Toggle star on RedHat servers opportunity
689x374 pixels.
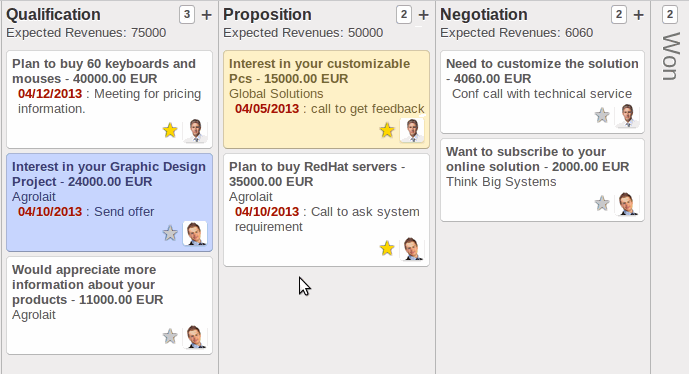point(387,248)
